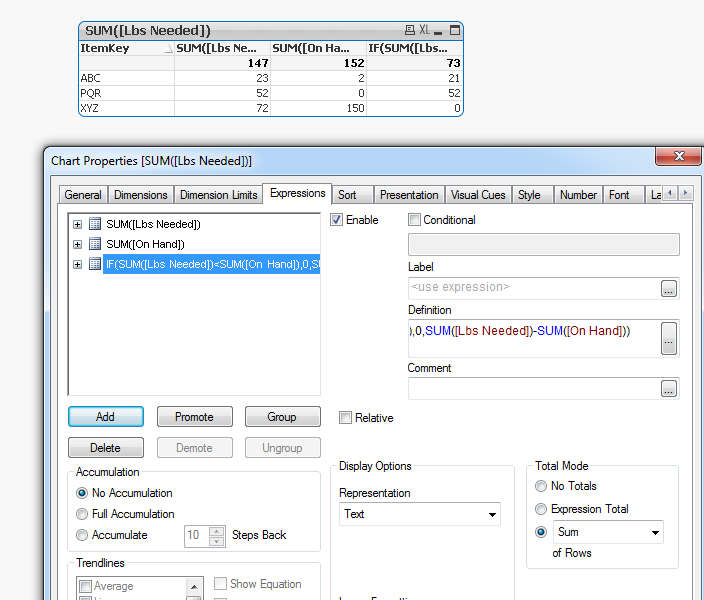This screenshot has height=600, width=704.
Task: Click the Promote button
Action: click(194, 417)
